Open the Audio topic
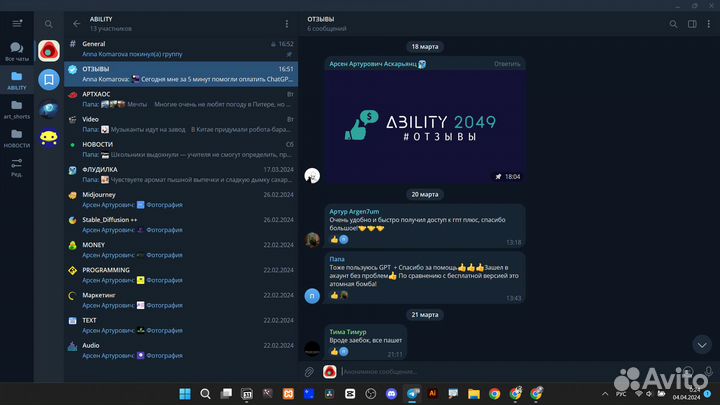720x405 pixels. [181, 350]
